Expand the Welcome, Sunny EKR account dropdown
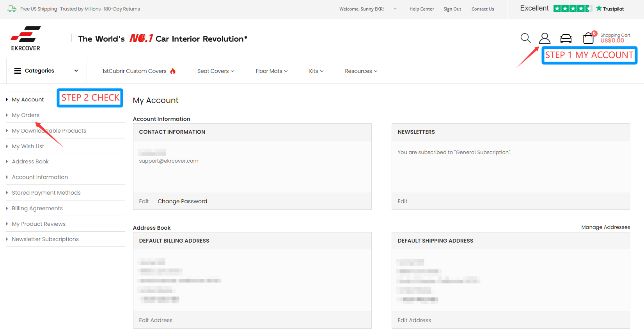644x335 pixels. pos(395,9)
